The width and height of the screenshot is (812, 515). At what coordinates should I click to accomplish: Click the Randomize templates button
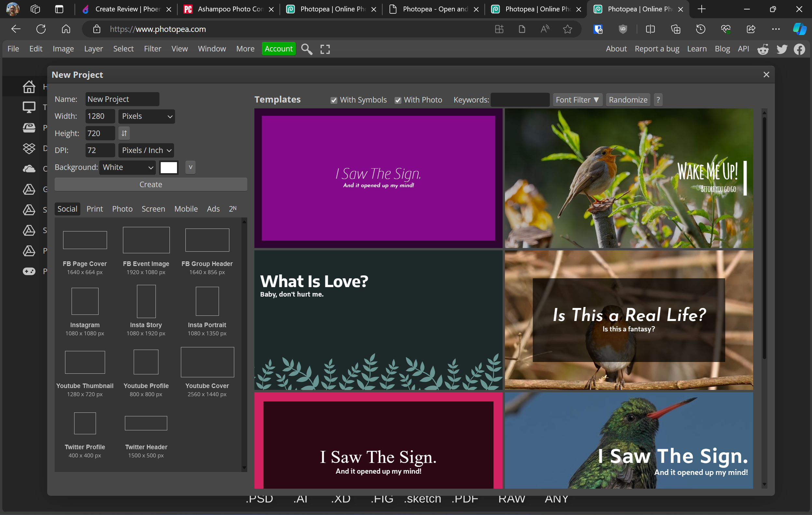point(628,100)
